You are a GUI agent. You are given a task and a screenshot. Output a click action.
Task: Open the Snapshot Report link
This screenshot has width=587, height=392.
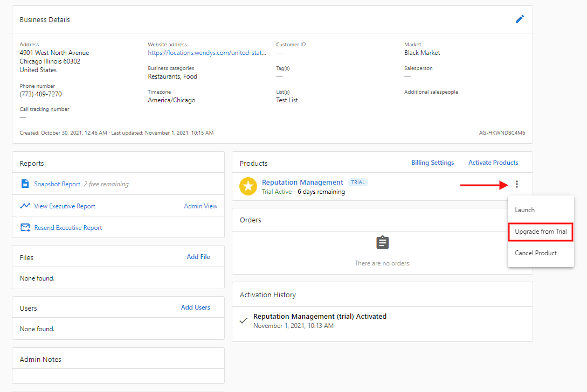[57, 184]
